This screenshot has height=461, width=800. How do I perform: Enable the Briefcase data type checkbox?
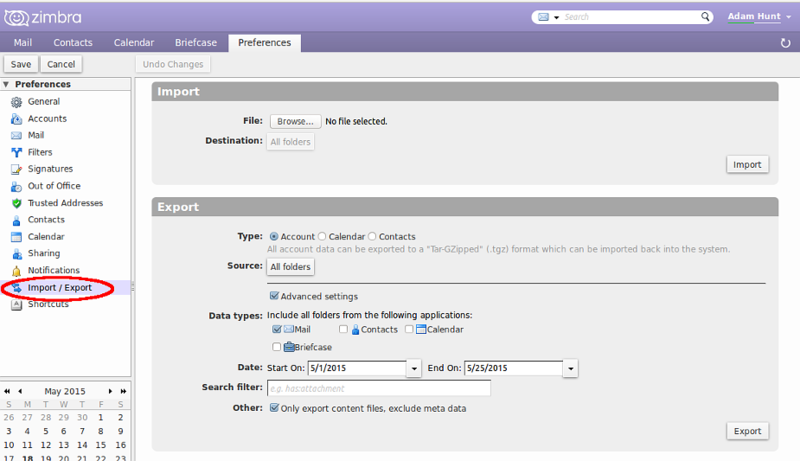(x=277, y=347)
